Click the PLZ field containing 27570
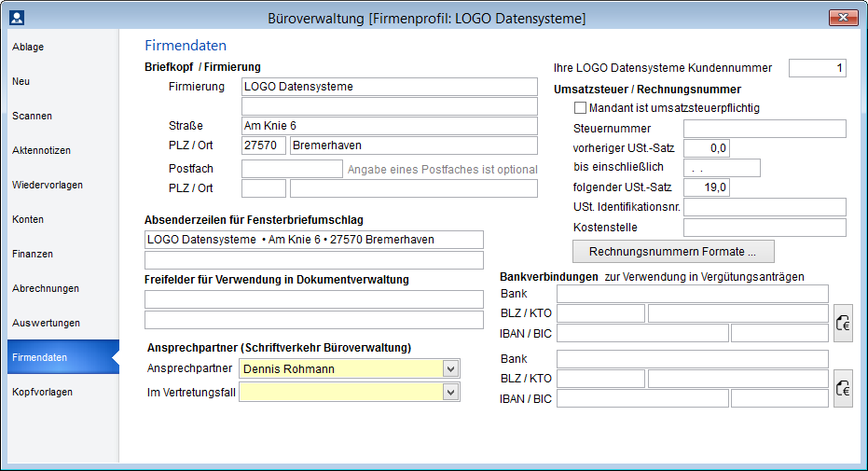868x471 pixels. click(x=264, y=145)
